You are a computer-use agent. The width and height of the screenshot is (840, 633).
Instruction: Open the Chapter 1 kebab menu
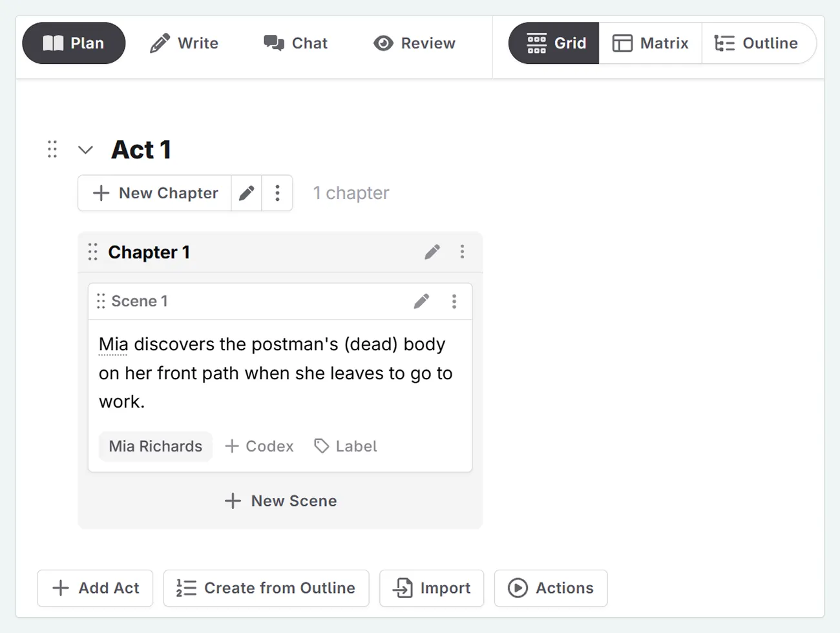click(463, 252)
